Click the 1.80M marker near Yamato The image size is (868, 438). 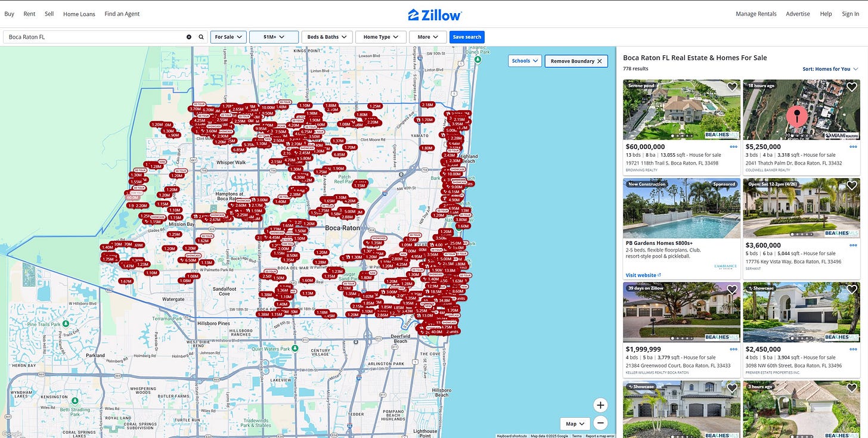tap(426, 148)
